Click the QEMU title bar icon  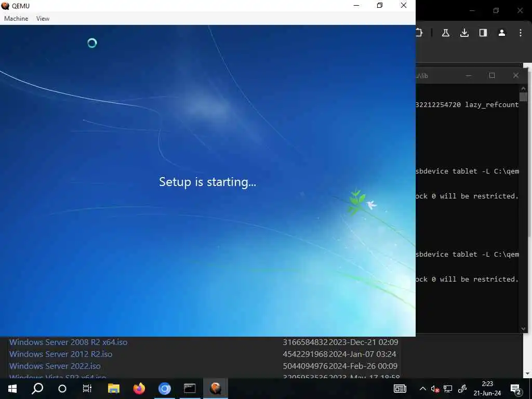[5, 6]
